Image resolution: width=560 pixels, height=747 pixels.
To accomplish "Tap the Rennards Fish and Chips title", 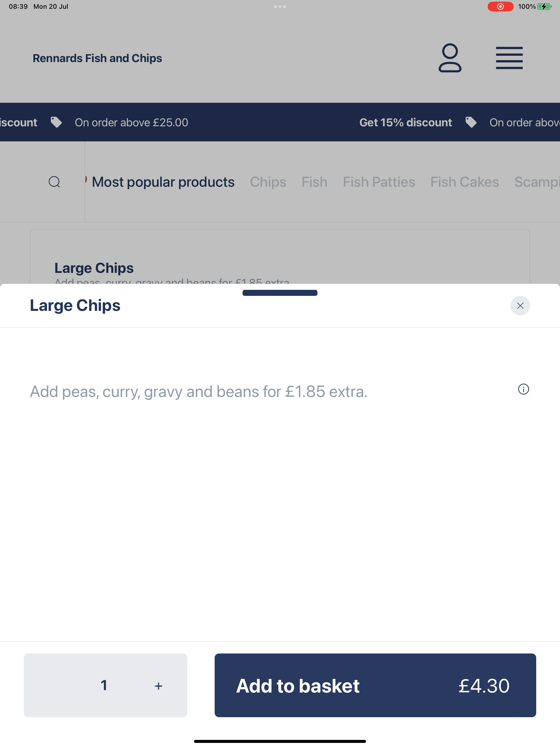I will tap(97, 58).
